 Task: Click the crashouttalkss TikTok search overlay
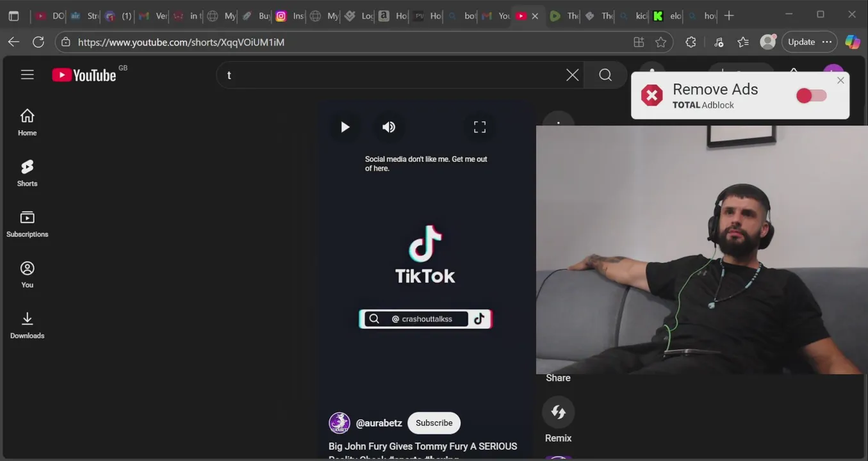[425, 319]
